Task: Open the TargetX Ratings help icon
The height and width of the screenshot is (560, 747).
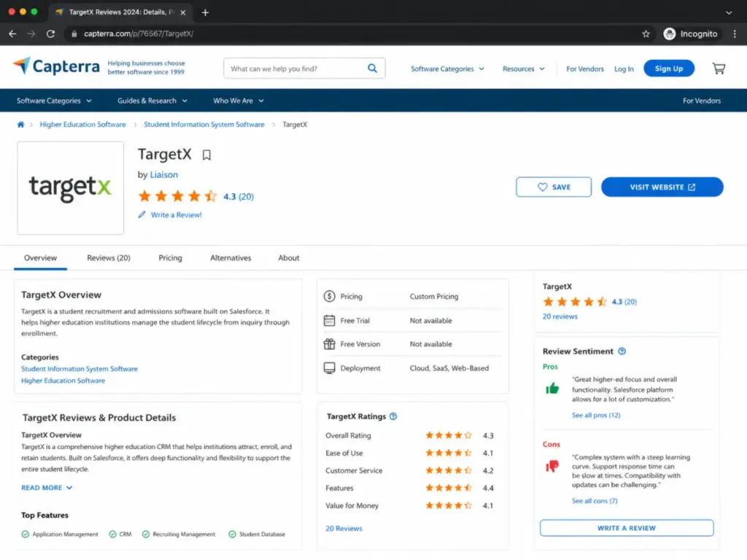Action: click(393, 416)
